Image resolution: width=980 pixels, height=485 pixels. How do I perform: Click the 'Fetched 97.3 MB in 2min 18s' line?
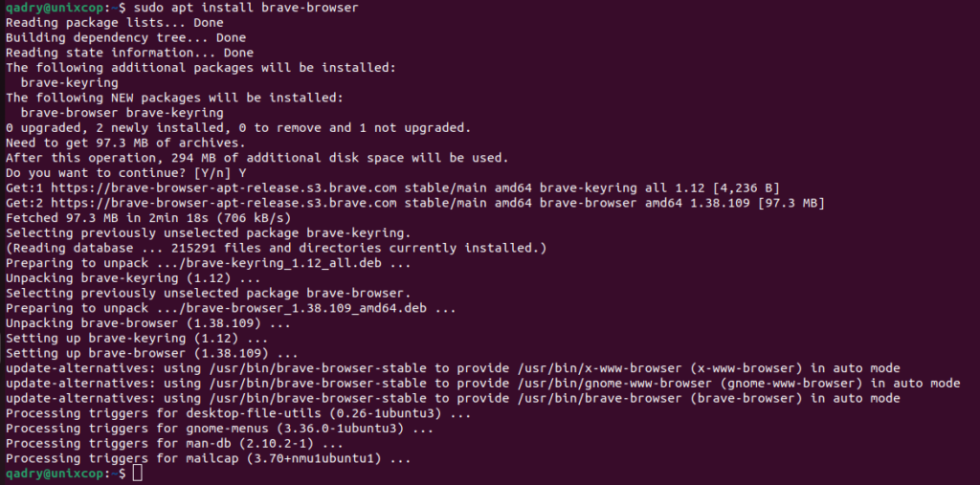click(148, 217)
